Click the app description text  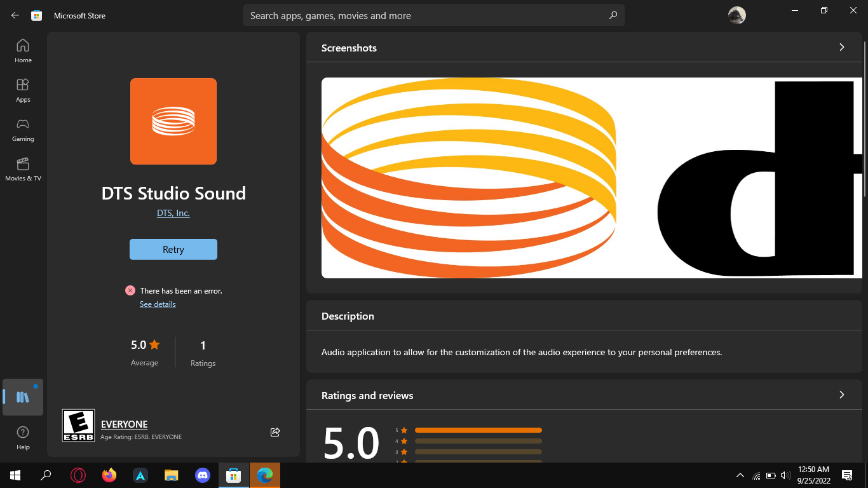pos(522,352)
